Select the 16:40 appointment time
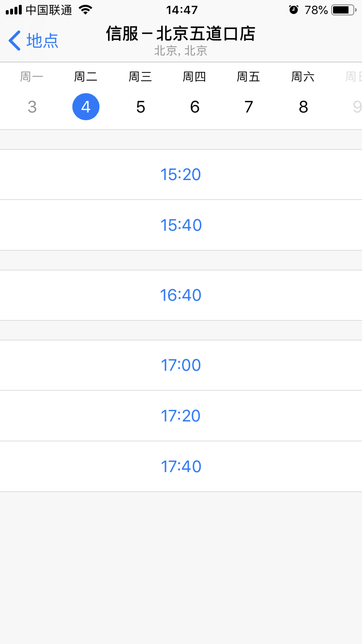Viewport: 362px width, 644px height. (181, 295)
